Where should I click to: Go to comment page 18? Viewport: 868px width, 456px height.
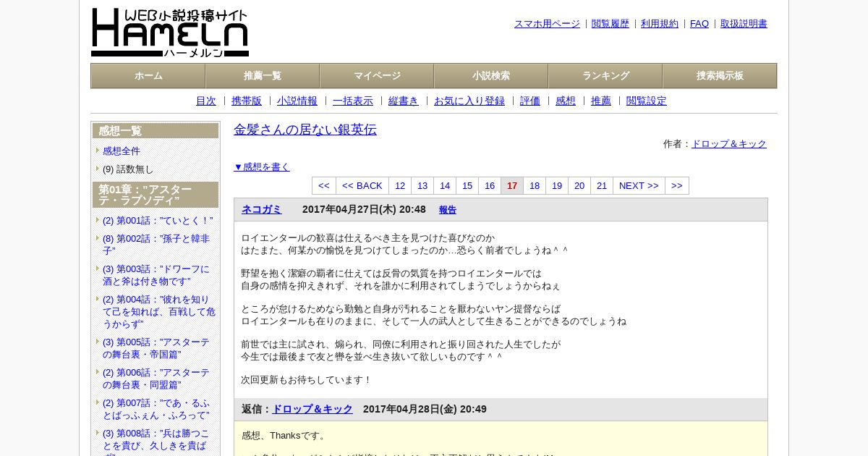tap(535, 186)
